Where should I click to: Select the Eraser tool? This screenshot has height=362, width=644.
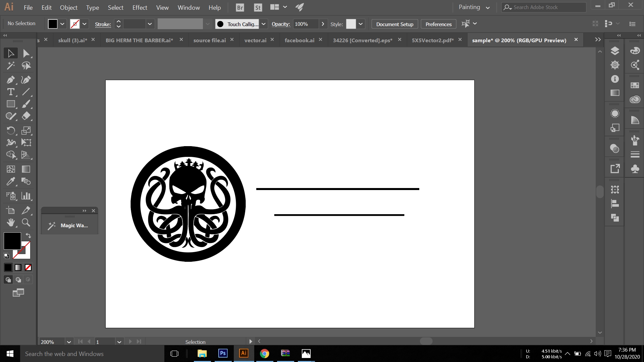(26, 116)
